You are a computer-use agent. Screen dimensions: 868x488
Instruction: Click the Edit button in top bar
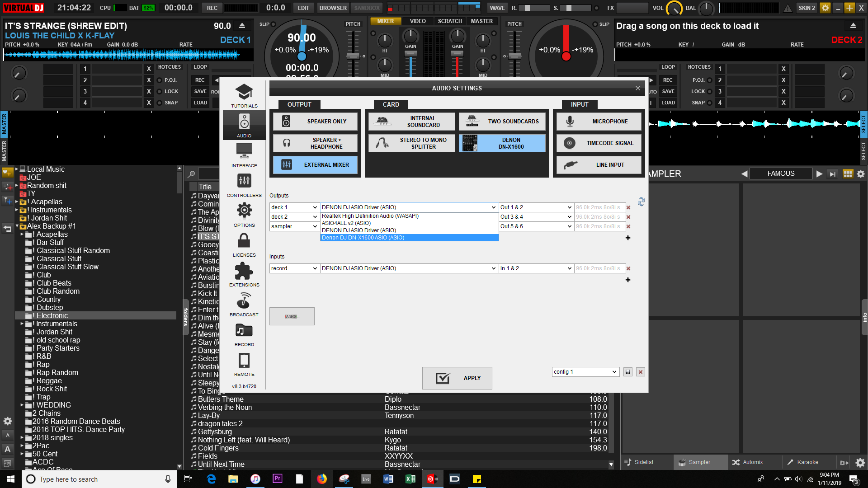pos(303,8)
